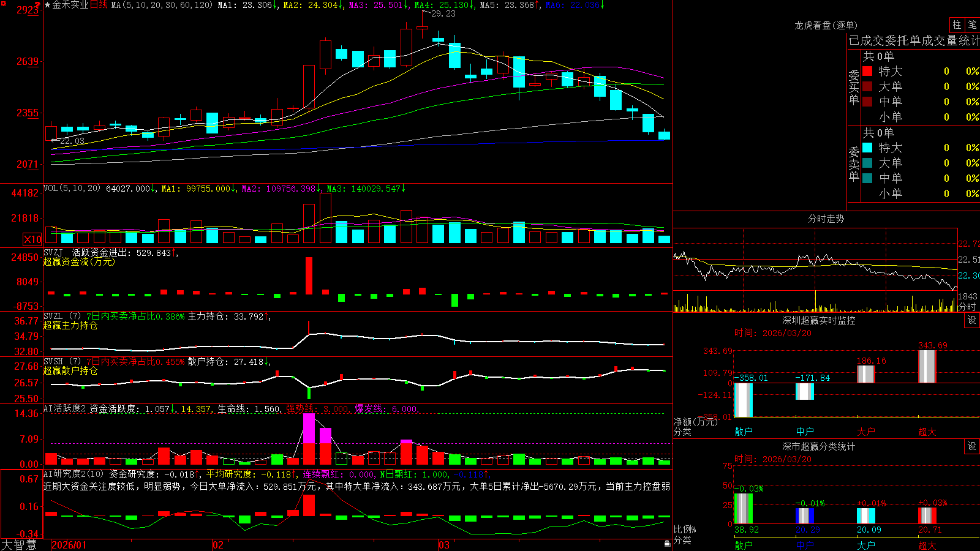The image size is (980, 551).
Task: Click the 笔 tick-view button
Action: (x=972, y=25)
